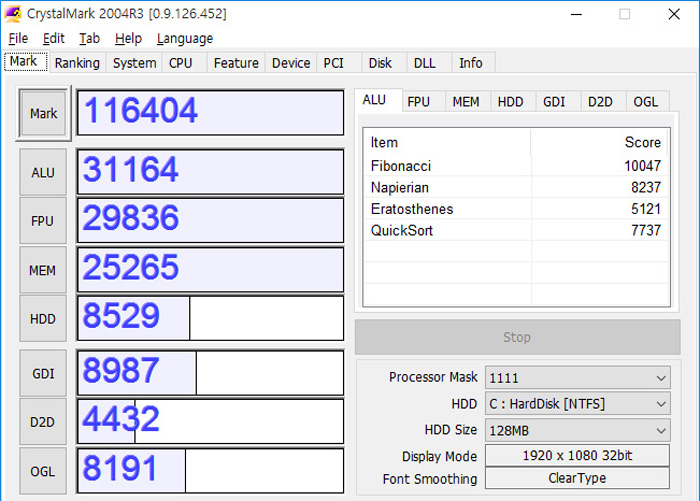Screen dimensions: 700x501
Task: Run the ALU benchmark button
Action: (43, 172)
